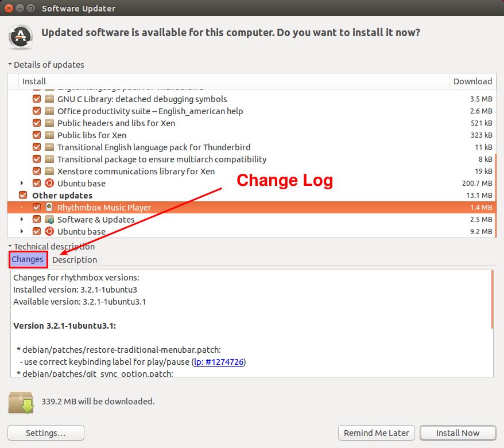Click Remind Me Later button
The image size is (504, 448).
point(377,433)
